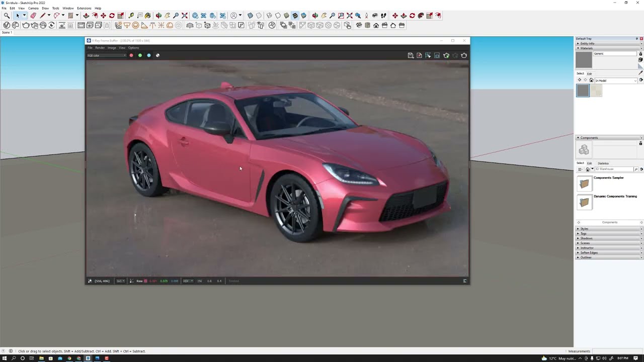The height and width of the screenshot is (362, 644).
Task: Select the Orbit tool
Action: (158, 16)
